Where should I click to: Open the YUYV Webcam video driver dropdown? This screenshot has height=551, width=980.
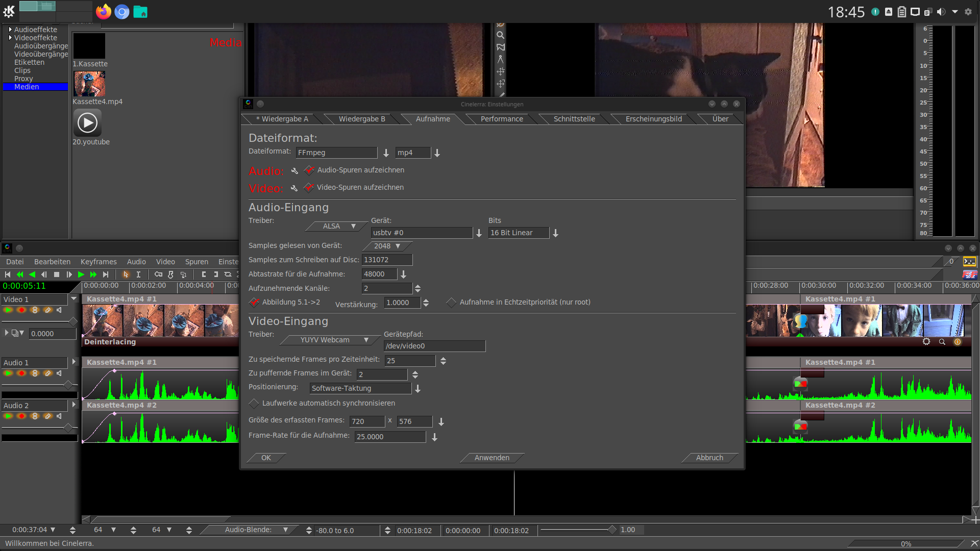(332, 340)
